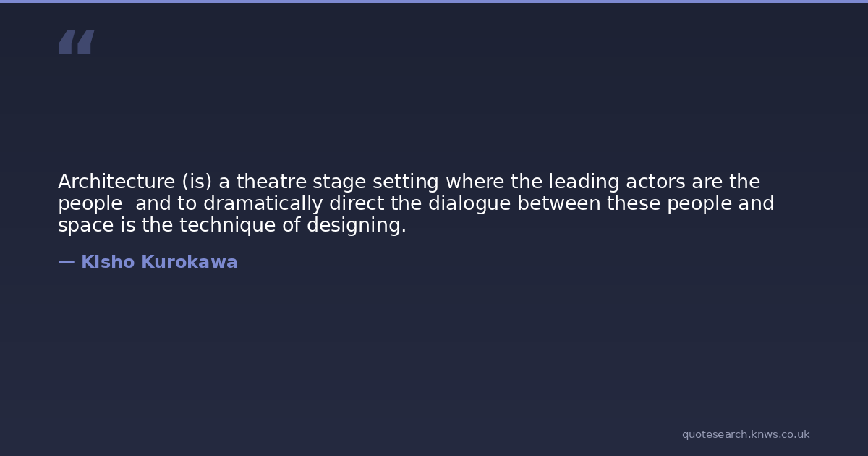Click the em dash before the author name
868x456 pixels.
tap(66, 262)
